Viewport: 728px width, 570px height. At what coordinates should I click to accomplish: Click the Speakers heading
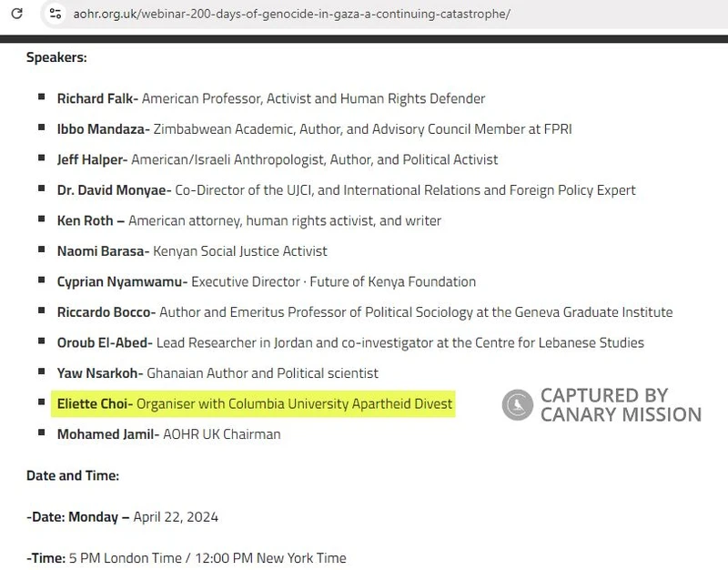tap(56, 56)
